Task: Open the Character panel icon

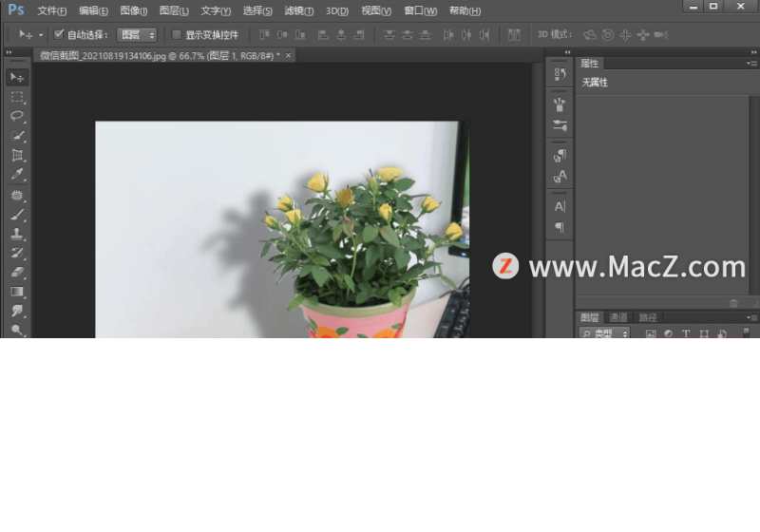Action: click(x=560, y=206)
